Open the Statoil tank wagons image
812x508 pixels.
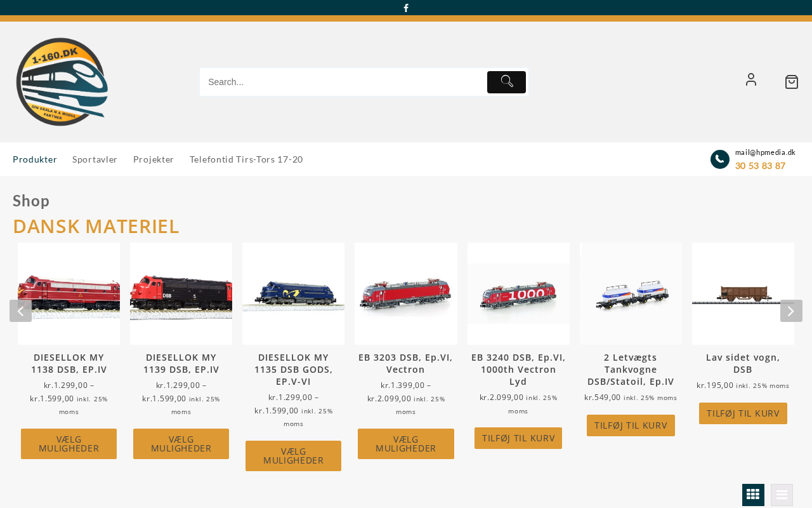[631, 294]
